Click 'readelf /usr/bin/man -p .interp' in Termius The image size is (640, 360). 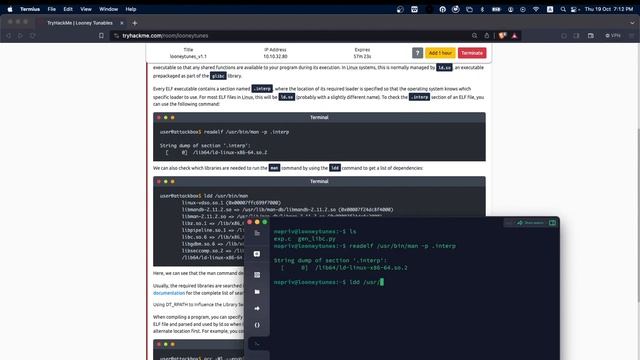coord(402,246)
